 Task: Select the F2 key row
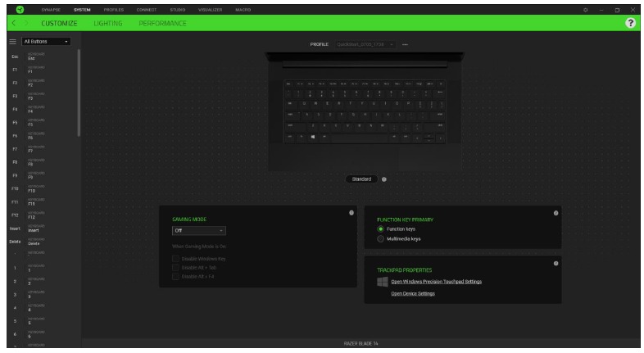point(43,83)
